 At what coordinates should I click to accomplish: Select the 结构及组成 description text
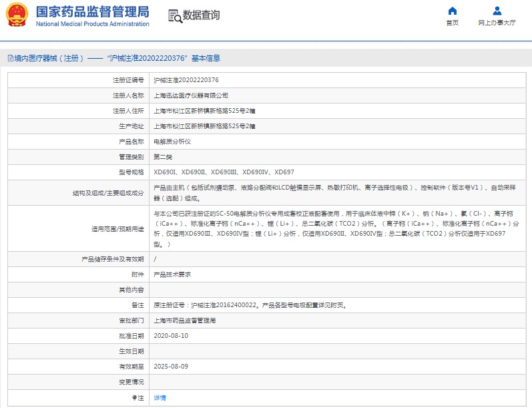334,193
